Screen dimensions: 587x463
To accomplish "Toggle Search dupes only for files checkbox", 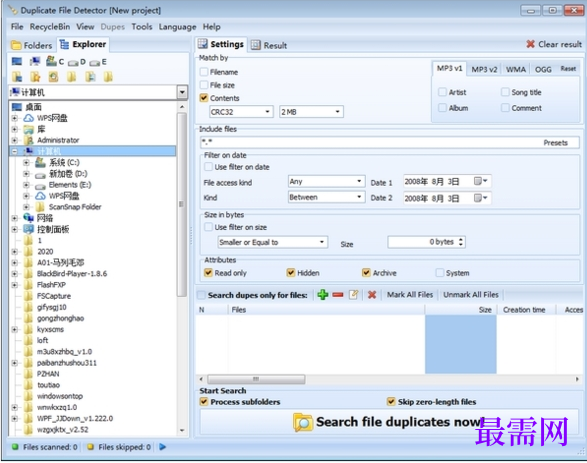I will [201, 295].
